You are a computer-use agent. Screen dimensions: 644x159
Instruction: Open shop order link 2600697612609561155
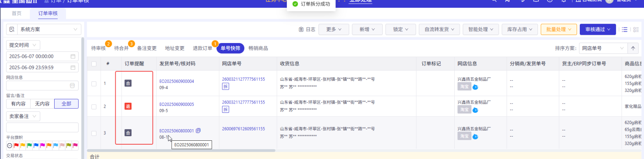pyautogui.click(x=243, y=129)
